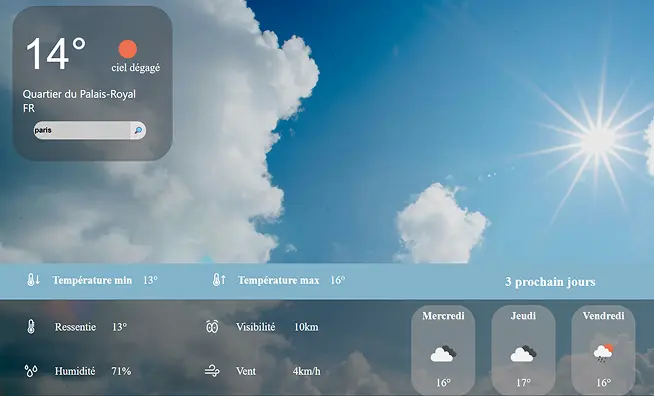This screenshot has width=654, height=396.
Task: Click the '3 prochain jours' heading
Action: (550, 282)
